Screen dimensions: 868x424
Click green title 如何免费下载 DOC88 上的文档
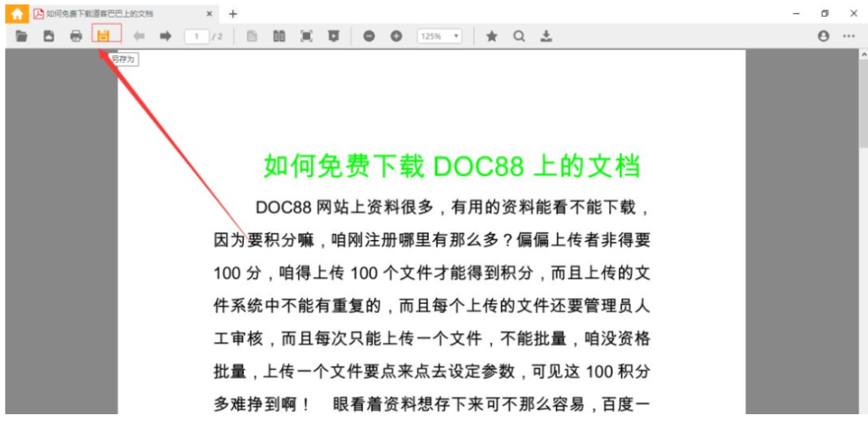[452, 166]
